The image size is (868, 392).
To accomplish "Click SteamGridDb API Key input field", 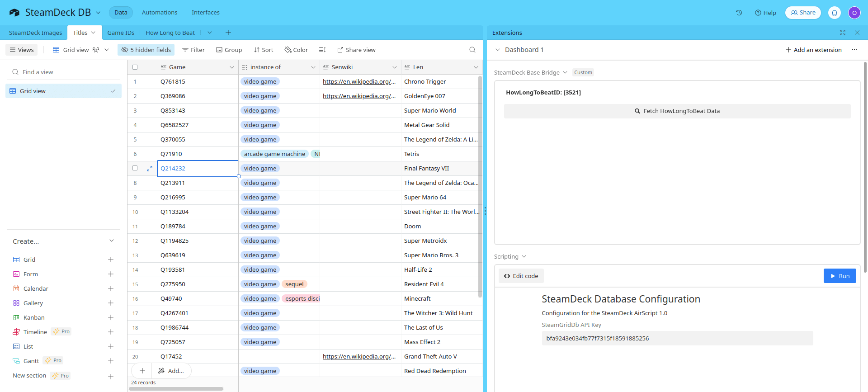I will point(677,338).
